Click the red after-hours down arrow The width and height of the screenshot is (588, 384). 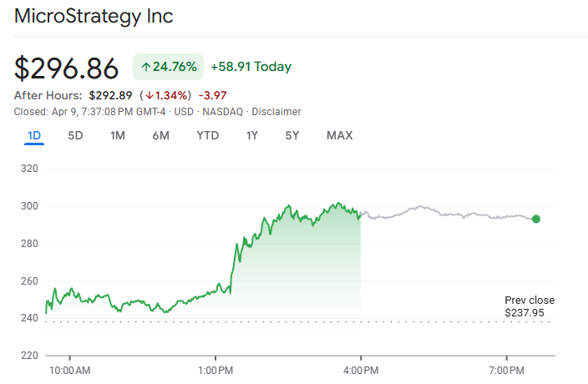pos(150,95)
